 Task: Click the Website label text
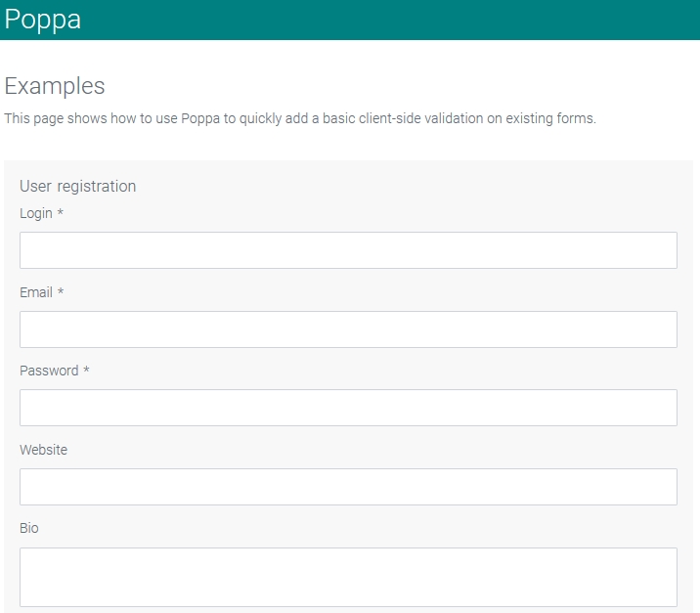point(43,450)
